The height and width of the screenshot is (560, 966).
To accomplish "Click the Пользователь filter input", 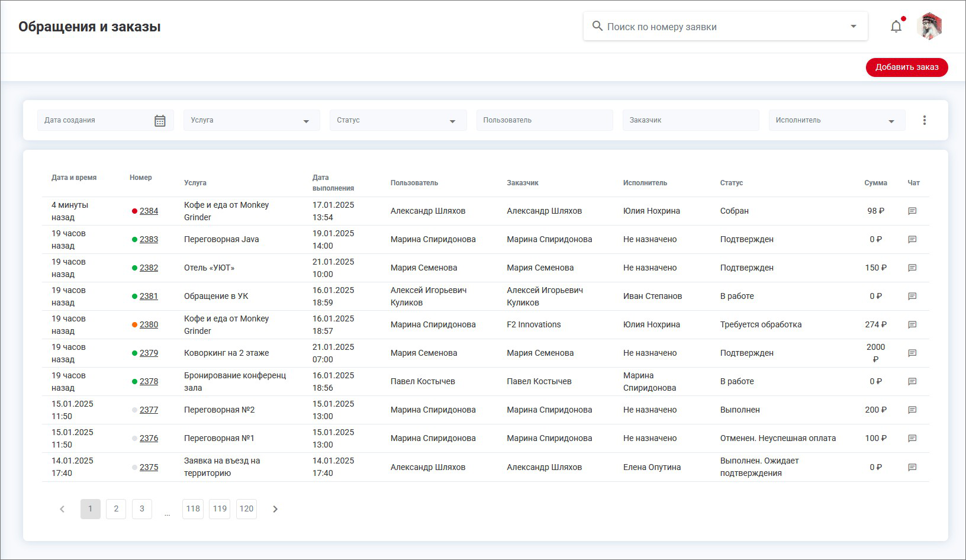I will click(x=544, y=120).
